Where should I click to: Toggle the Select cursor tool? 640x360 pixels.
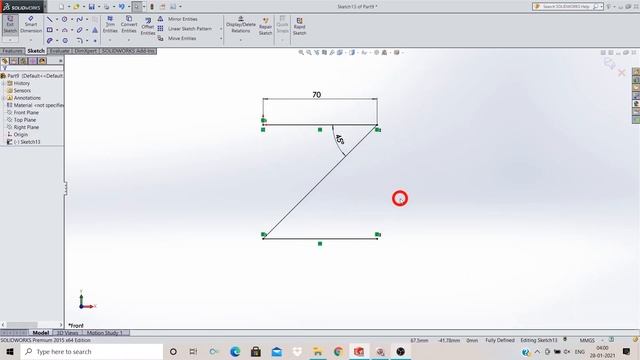click(137, 7)
